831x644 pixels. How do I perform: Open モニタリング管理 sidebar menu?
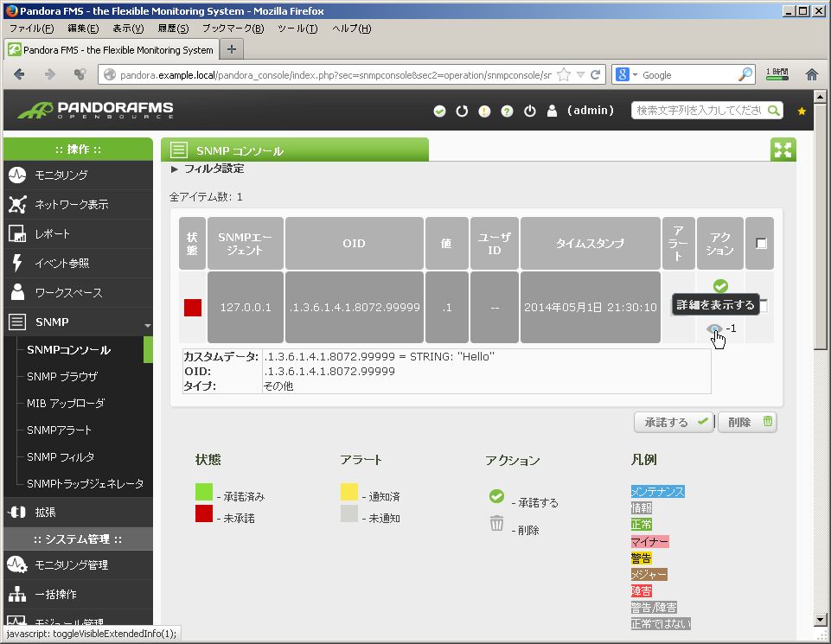click(78, 565)
